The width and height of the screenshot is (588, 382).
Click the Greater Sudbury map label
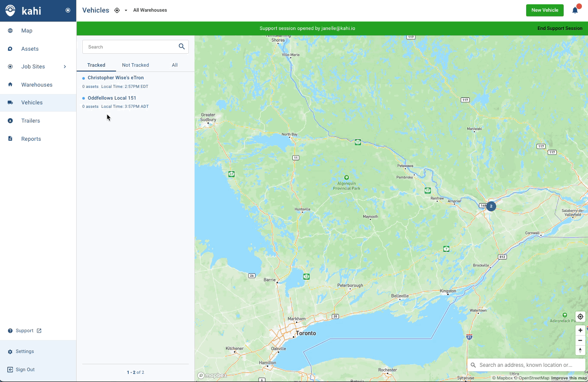click(208, 117)
